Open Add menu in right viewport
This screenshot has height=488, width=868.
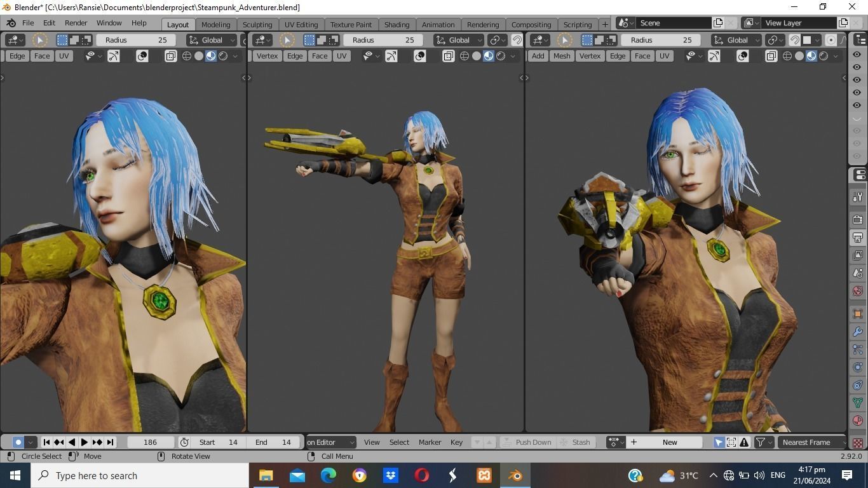[x=538, y=56]
